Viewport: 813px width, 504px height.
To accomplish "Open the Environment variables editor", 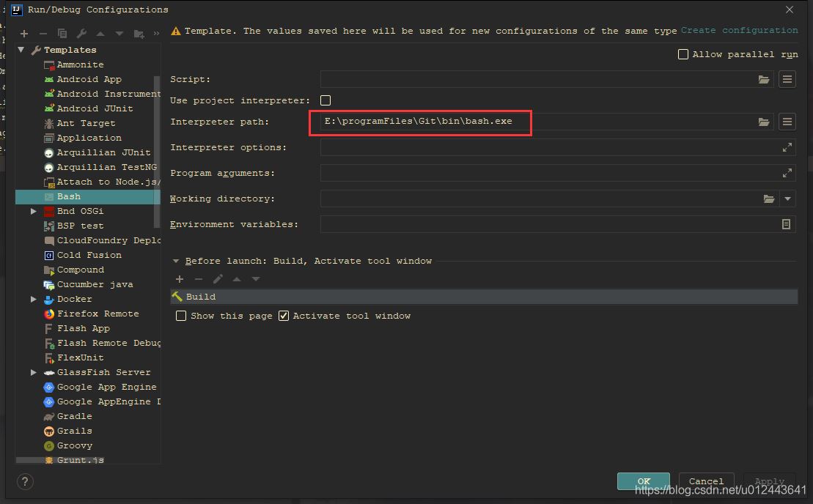I will pyautogui.click(x=787, y=224).
